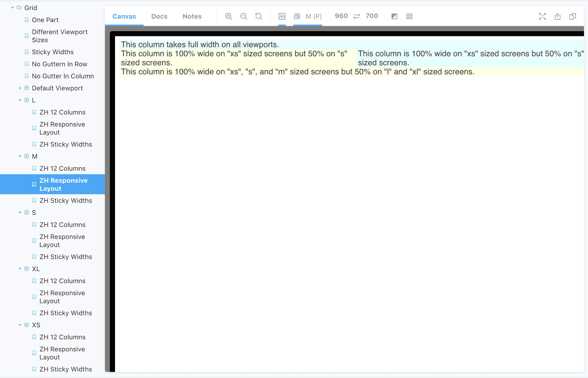The height and width of the screenshot is (378, 588).
Task: Collapse the S component group
Action: coord(20,213)
